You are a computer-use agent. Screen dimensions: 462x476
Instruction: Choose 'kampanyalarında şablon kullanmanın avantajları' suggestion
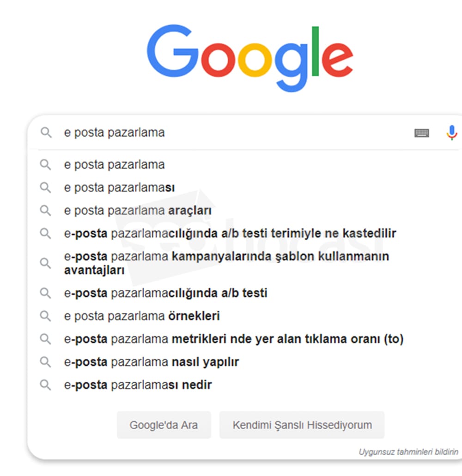(x=226, y=263)
